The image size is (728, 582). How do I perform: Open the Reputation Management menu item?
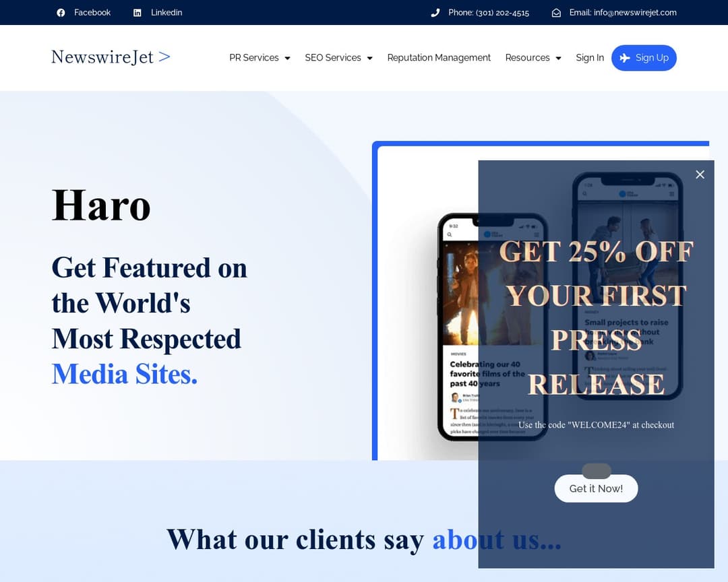click(439, 58)
